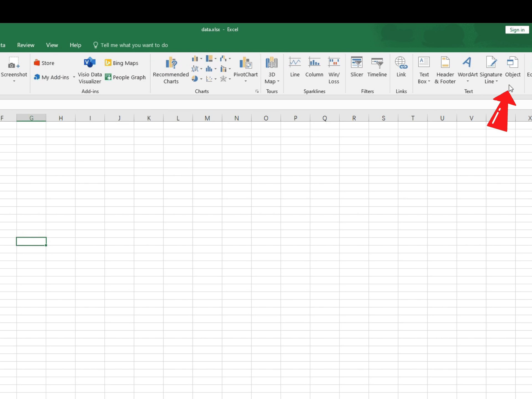The width and height of the screenshot is (532, 399).
Task: Select column header M
Action: click(207, 118)
